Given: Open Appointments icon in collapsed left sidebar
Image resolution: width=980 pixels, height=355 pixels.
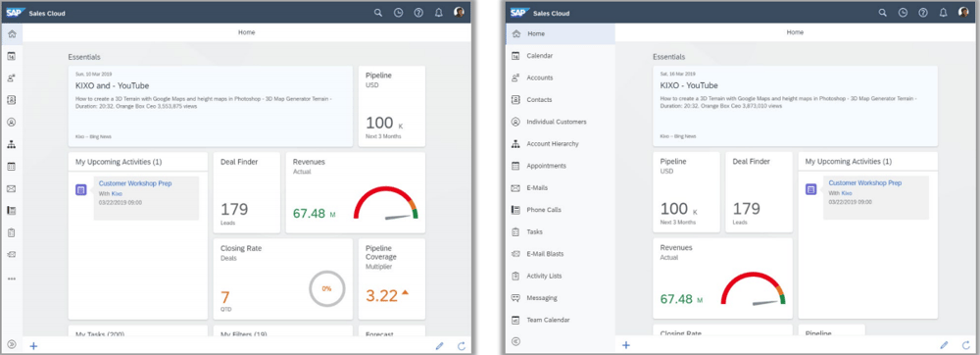Looking at the screenshot, I should click(11, 167).
